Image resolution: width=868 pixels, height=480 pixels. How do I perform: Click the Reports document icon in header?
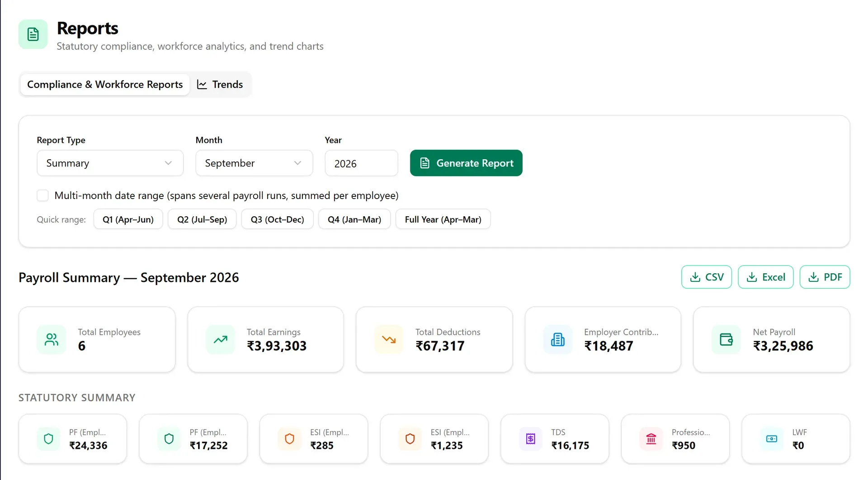pyautogui.click(x=33, y=34)
